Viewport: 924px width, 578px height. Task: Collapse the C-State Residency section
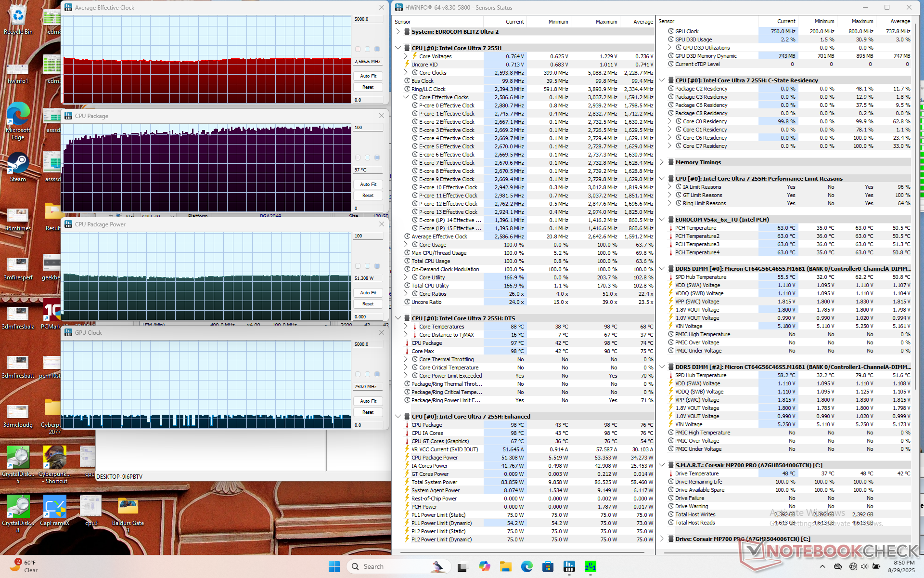[x=662, y=80]
